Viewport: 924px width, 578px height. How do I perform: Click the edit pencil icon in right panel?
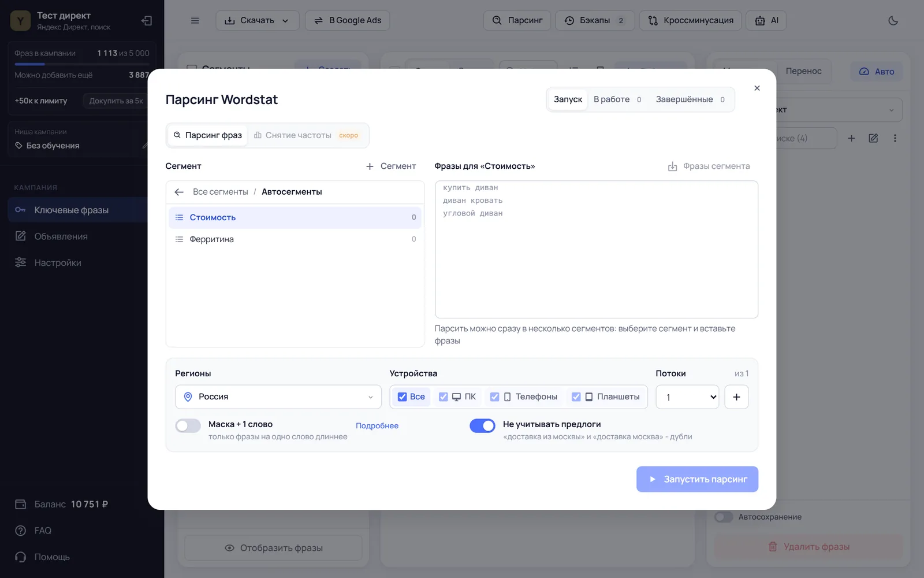(x=873, y=138)
